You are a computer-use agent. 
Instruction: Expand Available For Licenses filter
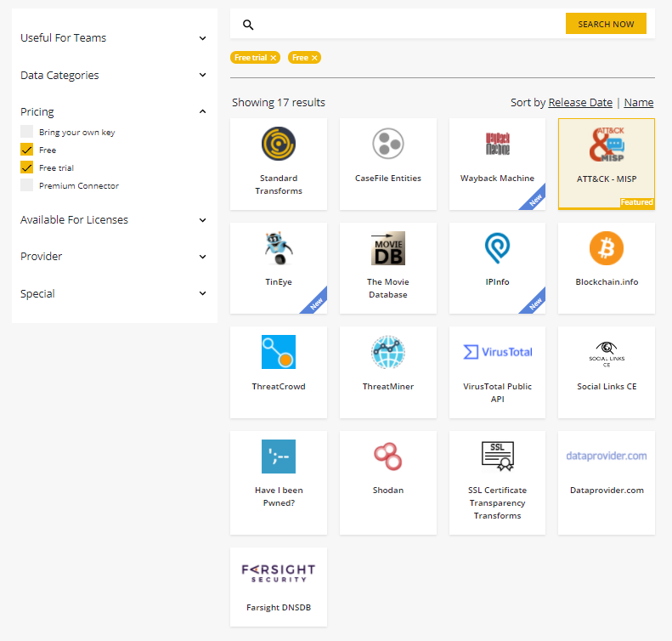114,220
